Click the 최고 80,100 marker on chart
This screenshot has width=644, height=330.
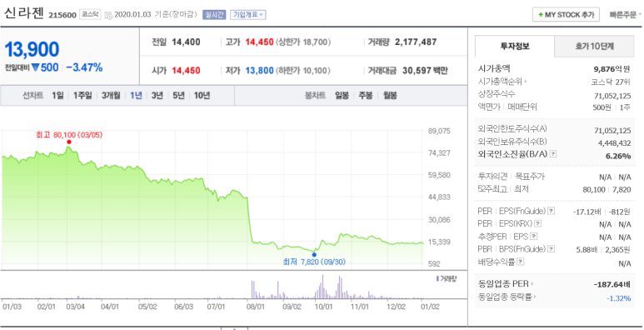coord(69,142)
